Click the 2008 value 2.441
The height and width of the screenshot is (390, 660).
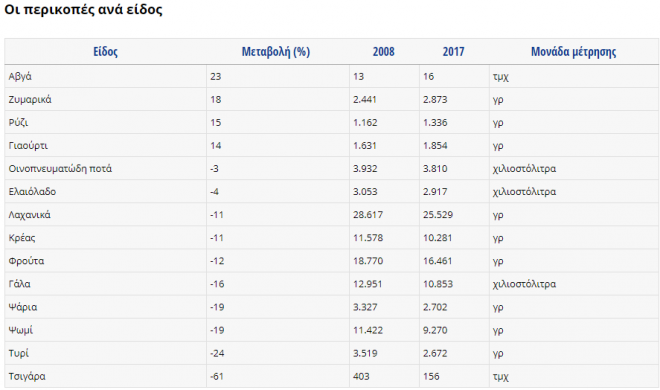[365, 100]
